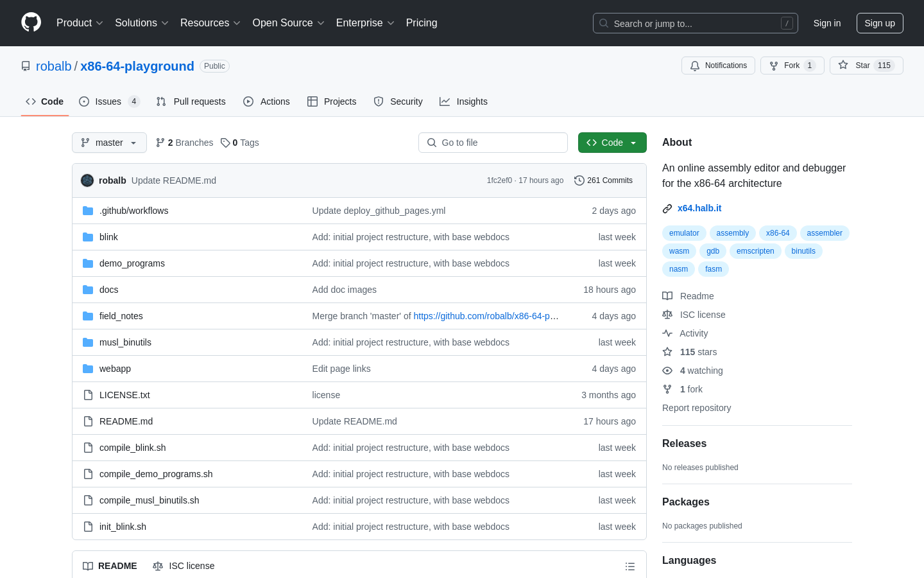Switch to the Issues tab

tap(110, 101)
